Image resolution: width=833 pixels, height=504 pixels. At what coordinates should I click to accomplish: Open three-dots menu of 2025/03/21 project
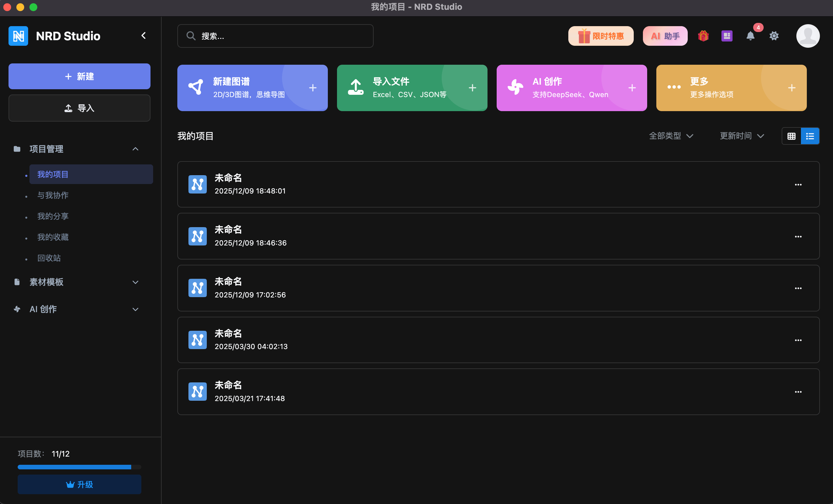[798, 392]
